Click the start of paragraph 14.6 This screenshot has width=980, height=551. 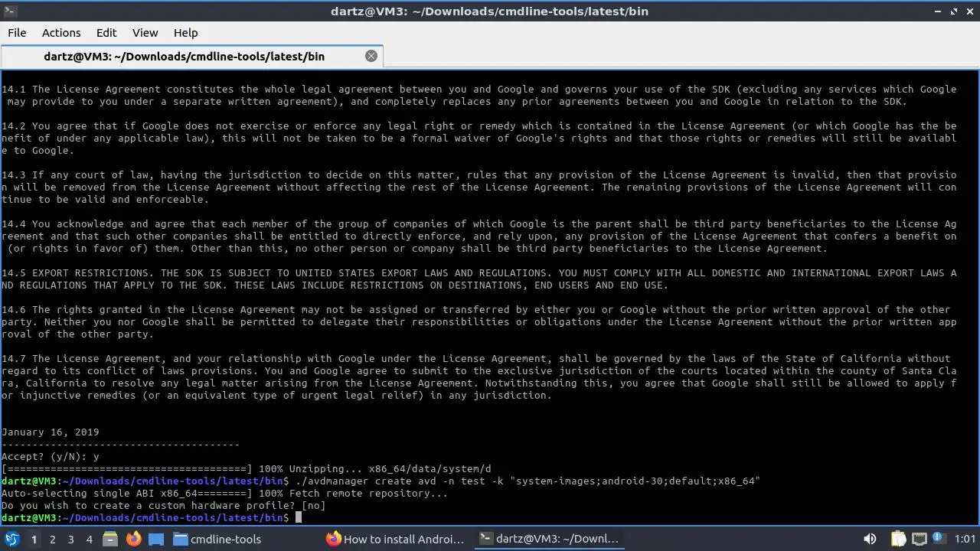click(14, 310)
